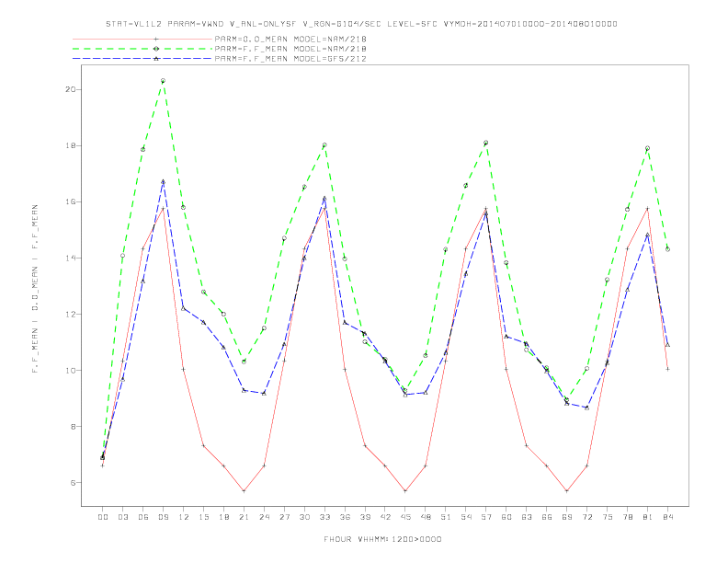Click y-axis tick label 16
Image resolution: width=728 pixels, height=563 pixels.
70,201
